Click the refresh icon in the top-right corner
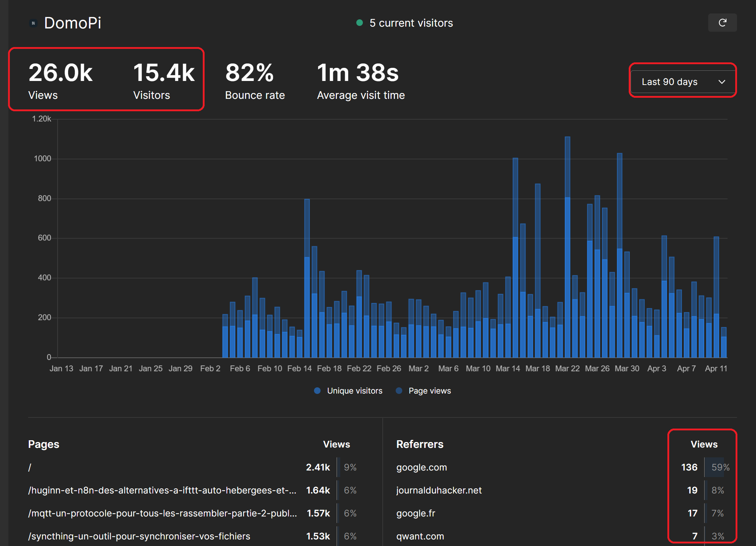 (x=722, y=23)
